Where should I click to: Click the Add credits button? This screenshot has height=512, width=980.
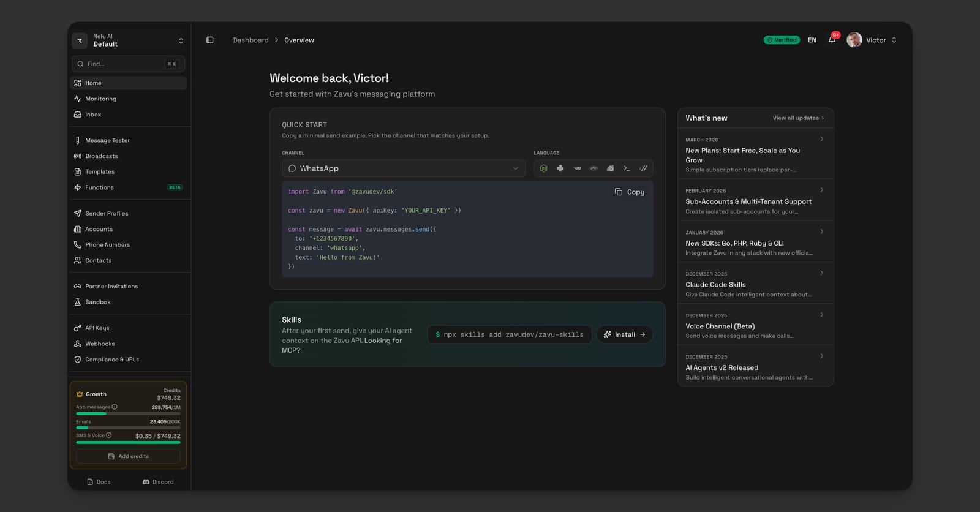click(x=129, y=456)
